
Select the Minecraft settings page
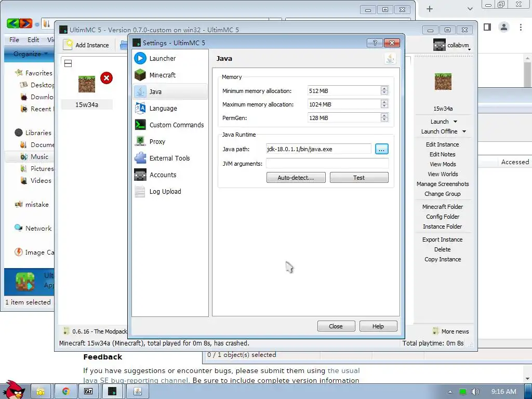pyautogui.click(x=170, y=75)
